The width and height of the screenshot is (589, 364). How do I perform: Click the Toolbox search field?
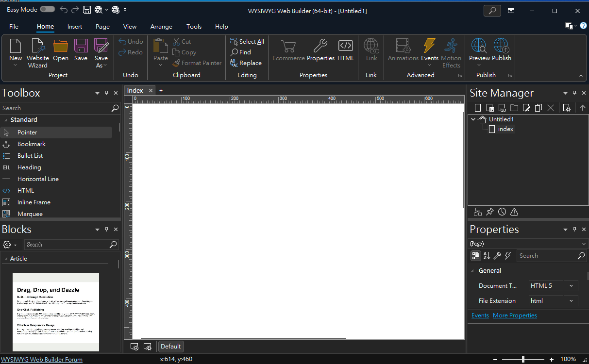click(56, 108)
